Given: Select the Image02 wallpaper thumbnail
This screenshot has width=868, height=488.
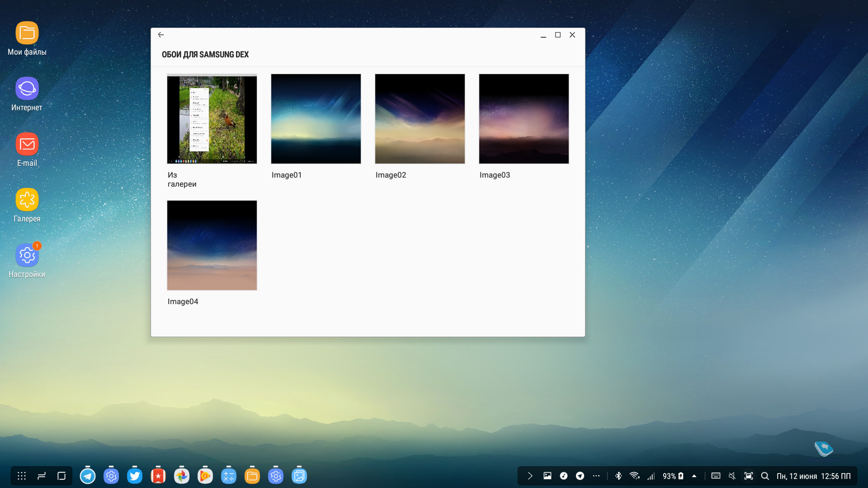Looking at the screenshot, I should point(420,119).
